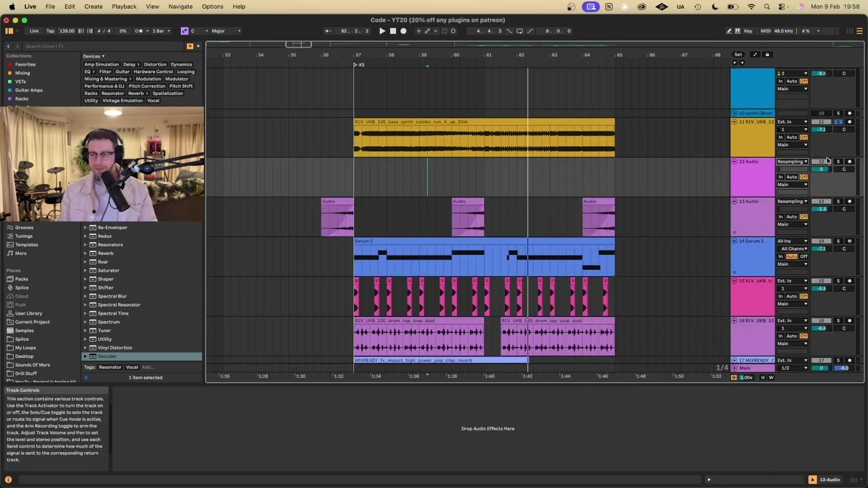The image size is (868, 488).
Task: Unfold track 10 synth
Action: pyautogui.click(x=734, y=113)
